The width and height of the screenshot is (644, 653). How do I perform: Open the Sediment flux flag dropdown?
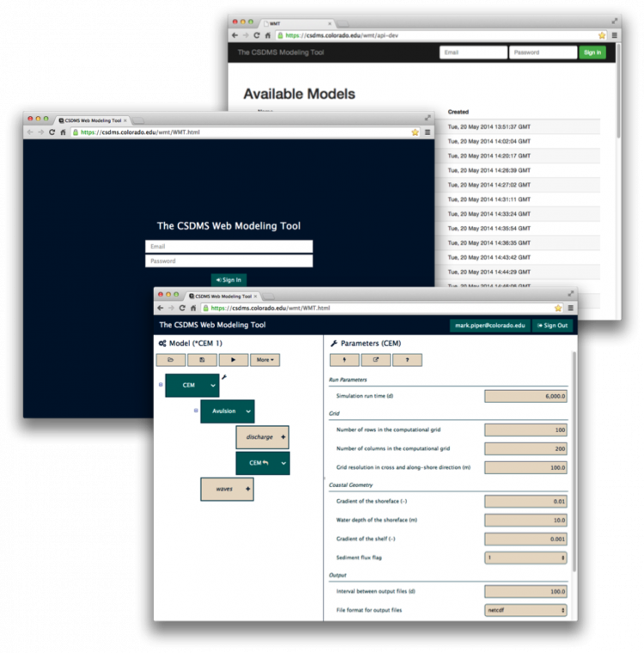(x=526, y=558)
